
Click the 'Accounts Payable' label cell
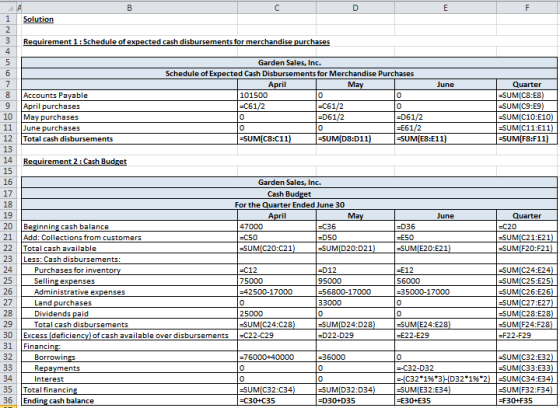(129, 95)
